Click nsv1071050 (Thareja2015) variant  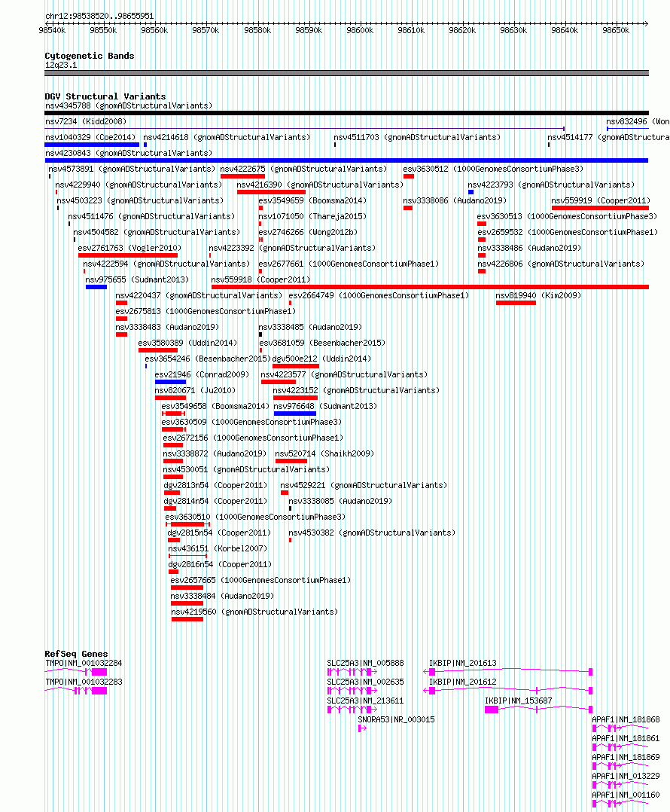(x=312, y=216)
